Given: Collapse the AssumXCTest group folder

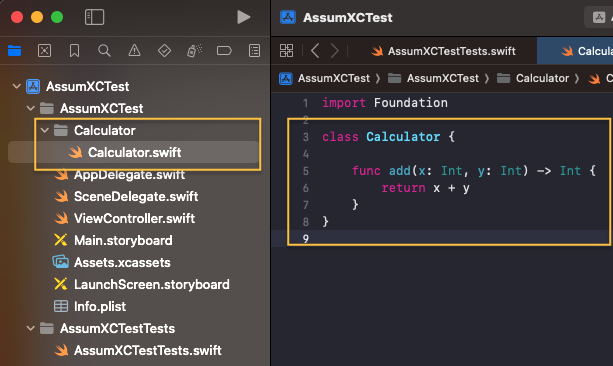Looking at the screenshot, I should pyautogui.click(x=30, y=108).
